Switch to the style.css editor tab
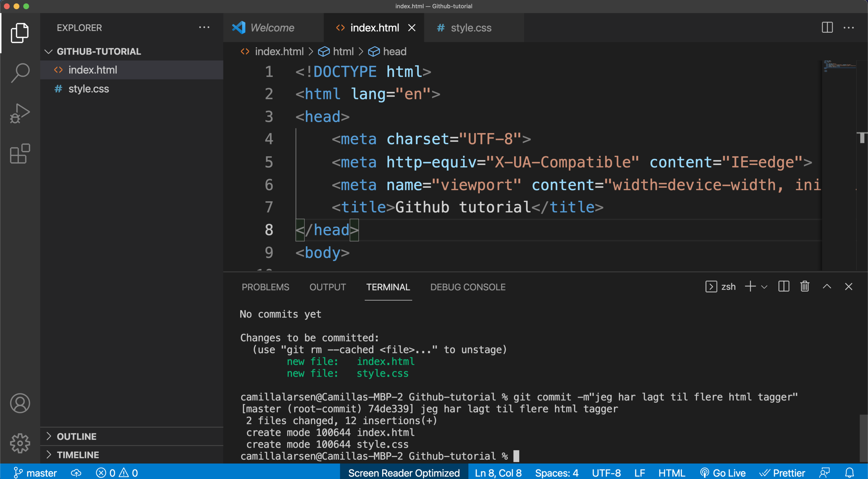Image resolution: width=868 pixels, height=479 pixels. pos(471,28)
